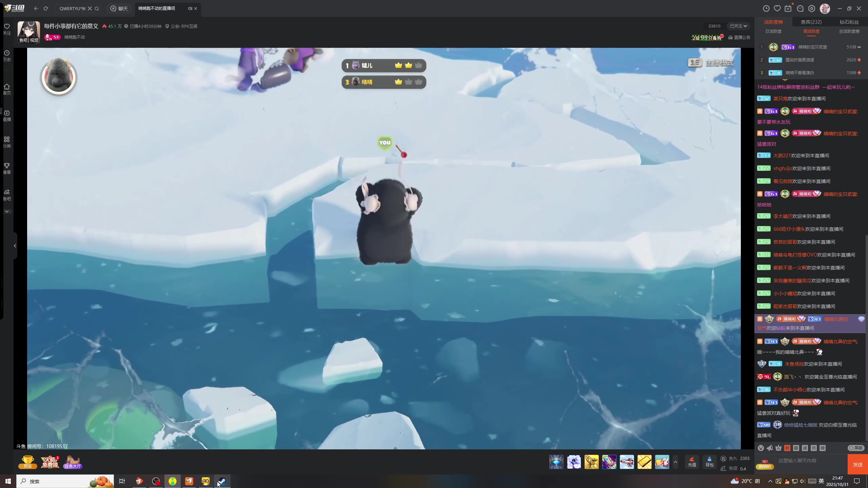Viewport: 868px width, 488px height.
Task: Open the 背包 backpack
Action: tap(709, 462)
